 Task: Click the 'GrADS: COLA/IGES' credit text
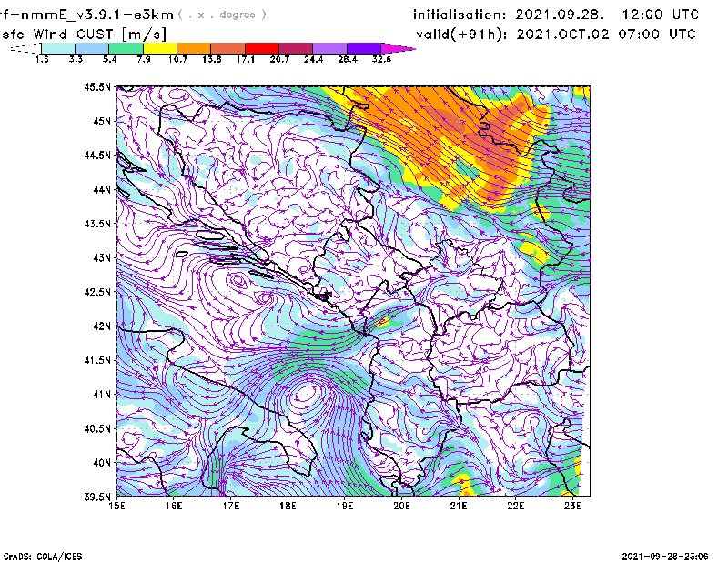42,557
